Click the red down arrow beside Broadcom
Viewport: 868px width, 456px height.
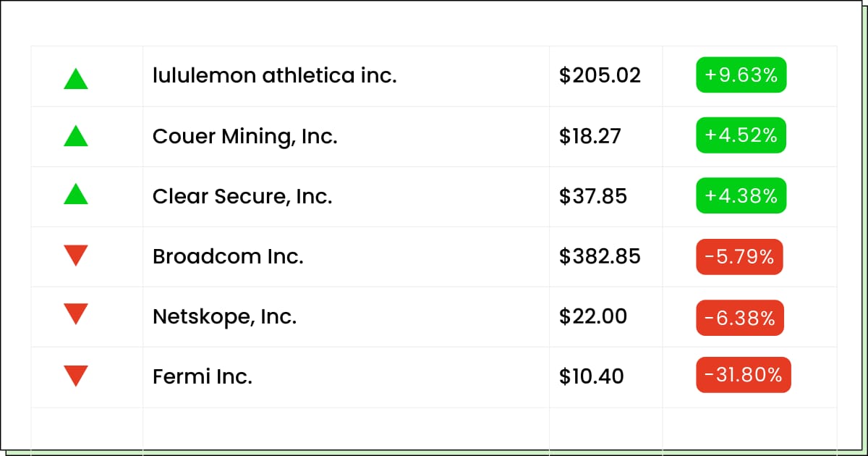tap(76, 256)
